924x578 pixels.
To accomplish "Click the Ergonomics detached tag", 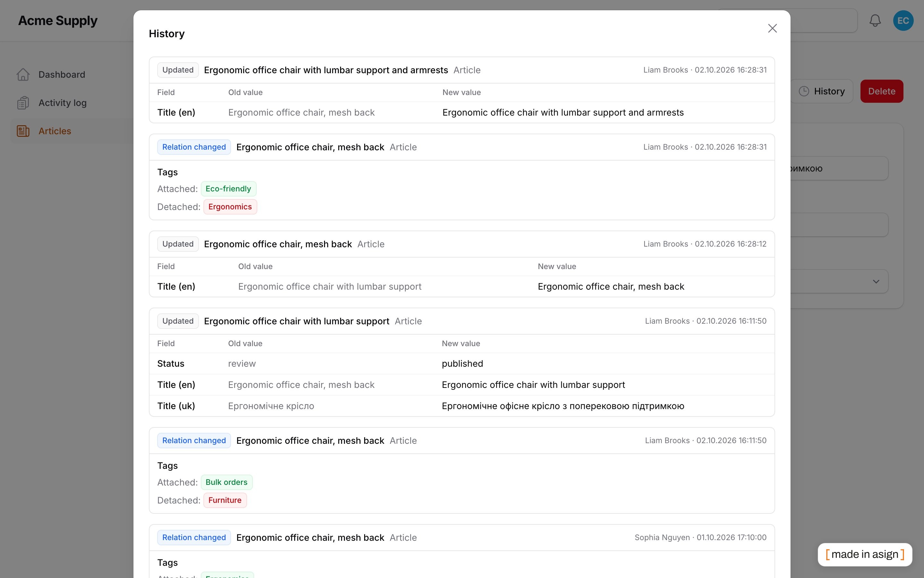I will [x=230, y=207].
